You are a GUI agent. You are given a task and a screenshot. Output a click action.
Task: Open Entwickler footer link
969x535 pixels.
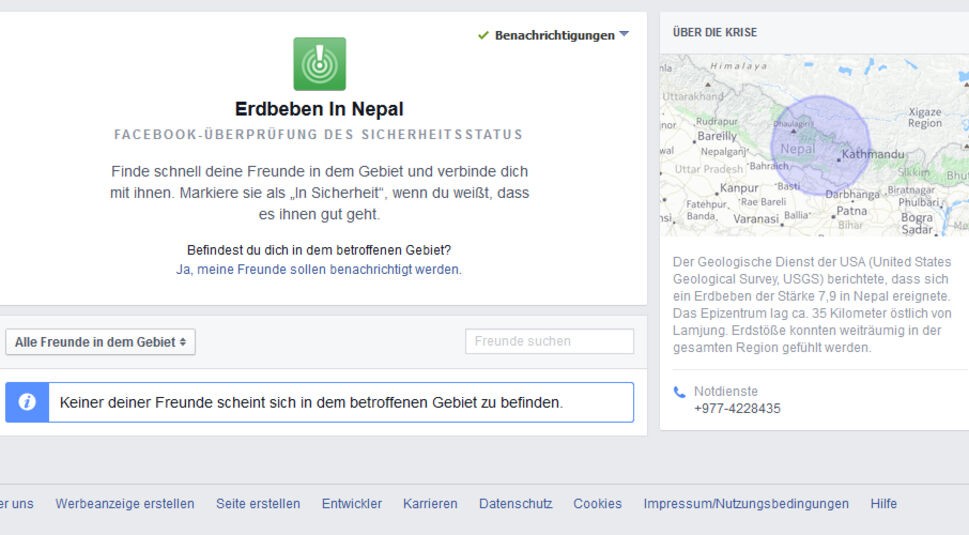coord(352,503)
